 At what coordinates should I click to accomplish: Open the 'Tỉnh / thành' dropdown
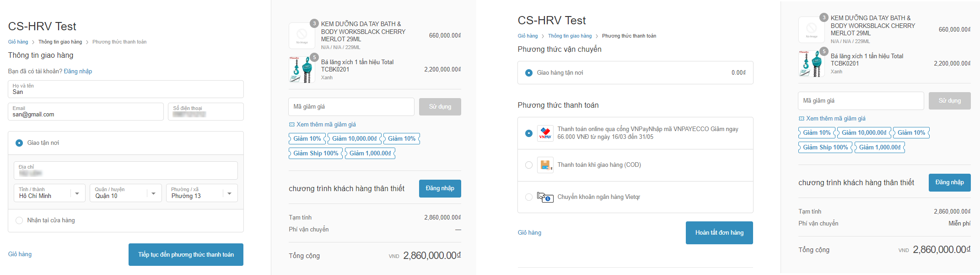pos(49,193)
